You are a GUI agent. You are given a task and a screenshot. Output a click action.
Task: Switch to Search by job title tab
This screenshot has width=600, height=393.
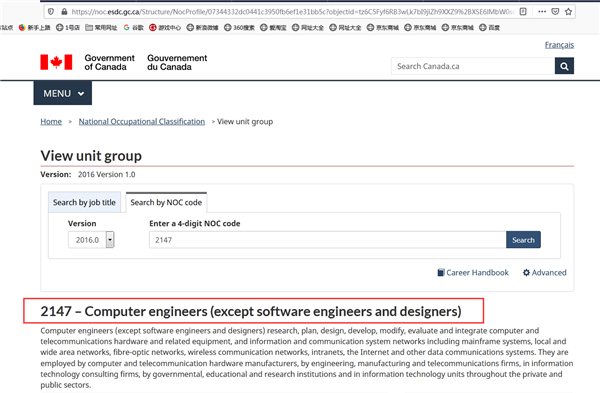point(84,202)
